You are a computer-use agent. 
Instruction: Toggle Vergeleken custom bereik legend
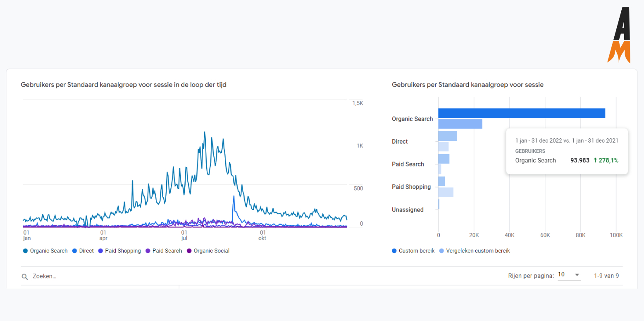[x=474, y=251]
